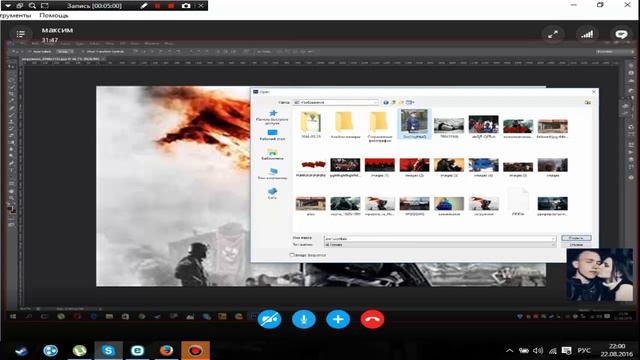Select Network in the Open dialog sidebar
This screenshot has width=640, height=360.
(272, 193)
